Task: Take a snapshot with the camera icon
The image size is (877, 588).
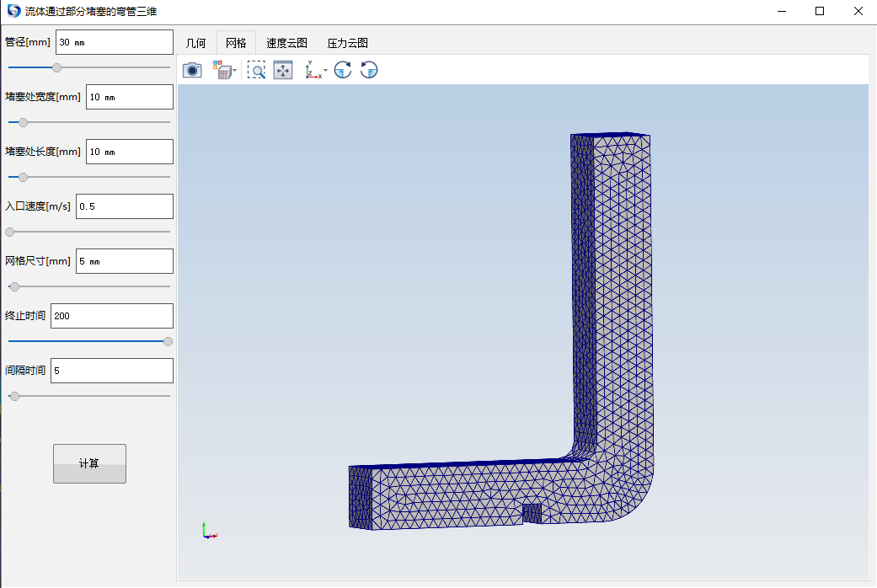Action: coord(192,71)
